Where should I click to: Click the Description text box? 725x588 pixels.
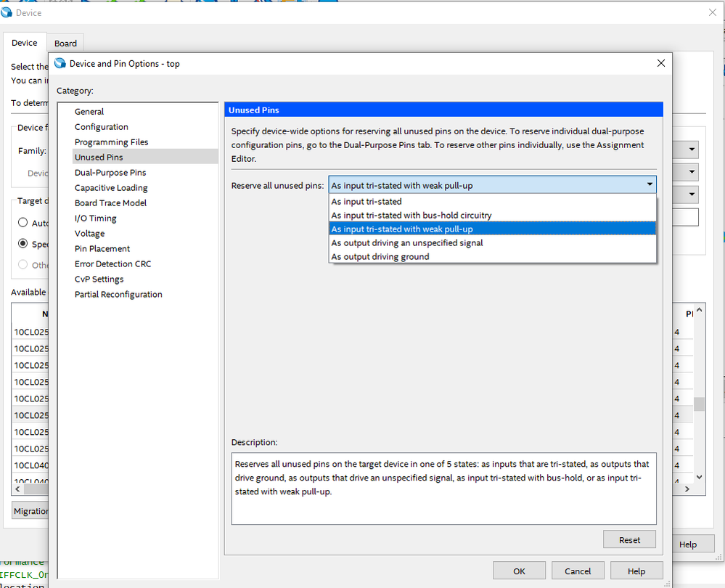pos(443,489)
